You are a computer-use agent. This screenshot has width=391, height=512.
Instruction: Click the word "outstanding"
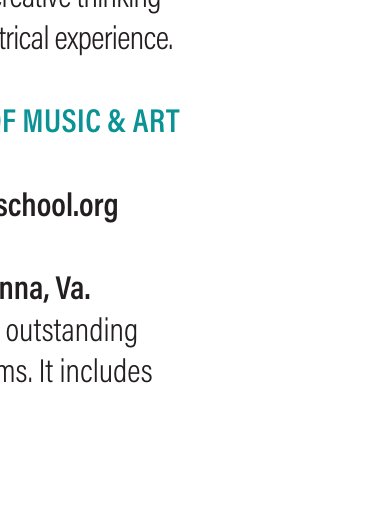(x=72, y=332)
